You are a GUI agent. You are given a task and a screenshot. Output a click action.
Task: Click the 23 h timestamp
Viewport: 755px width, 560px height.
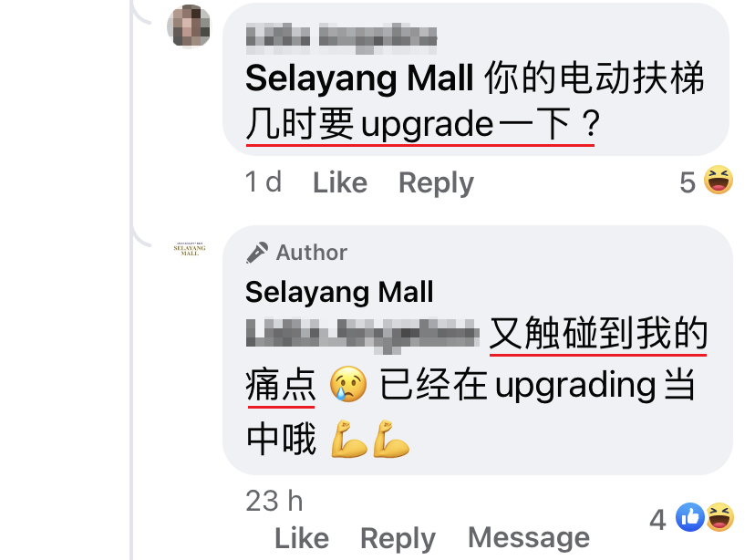pyautogui.click(x=274, y=501)
